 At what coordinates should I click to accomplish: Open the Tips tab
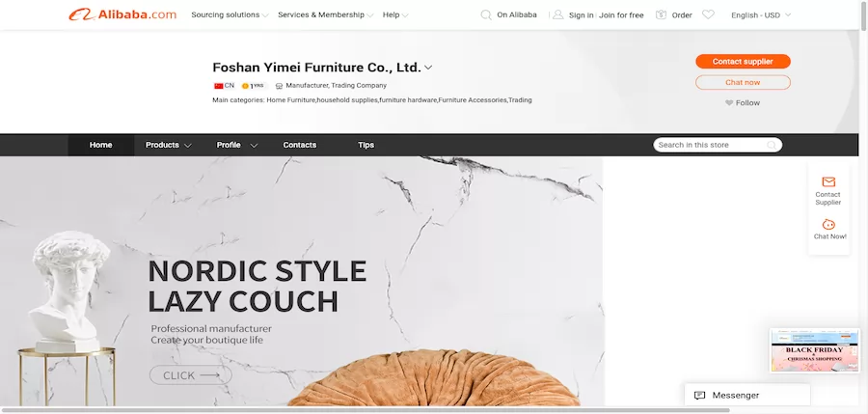pyautogui.click(x=366, y=145)
